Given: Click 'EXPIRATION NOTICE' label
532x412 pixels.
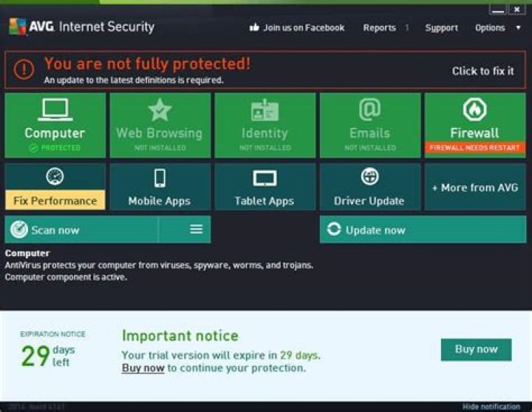Looking at the screenshot, I should [x=52, y=334].
